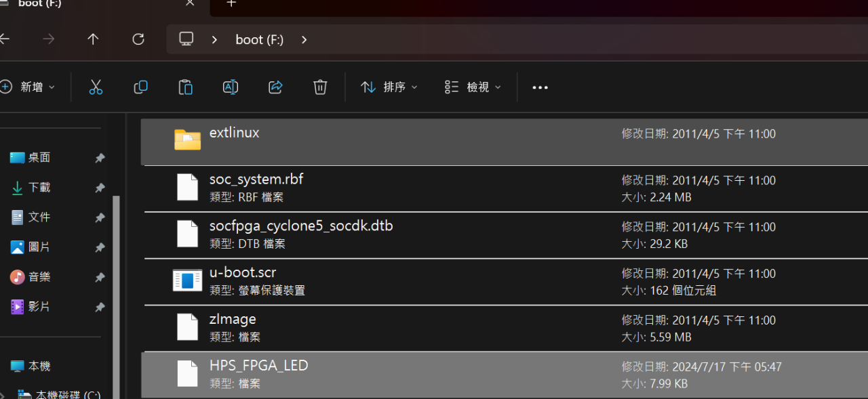Click the 新增 button

pos(27,87)
